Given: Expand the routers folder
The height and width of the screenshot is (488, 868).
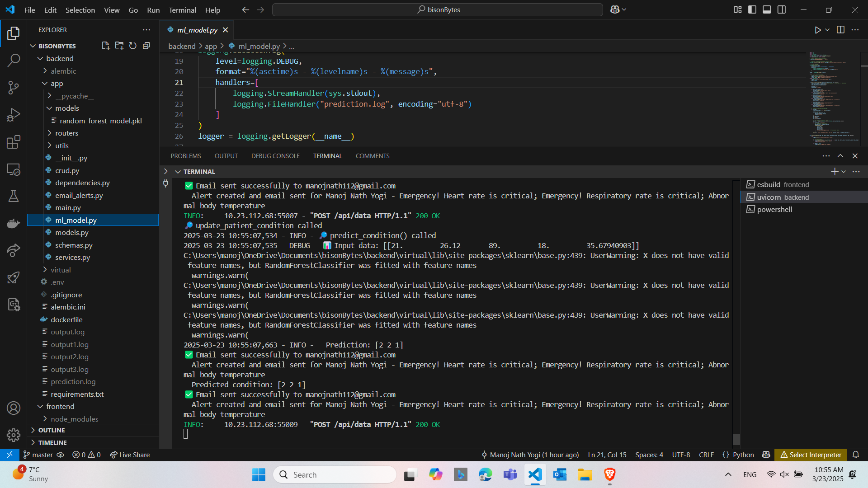Looking at the screenshot, I should pos(66,133).
